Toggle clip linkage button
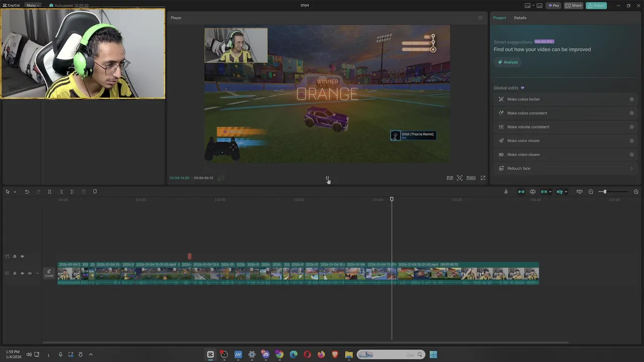Viewport: 644px width, 362px height. pos(544,192)
